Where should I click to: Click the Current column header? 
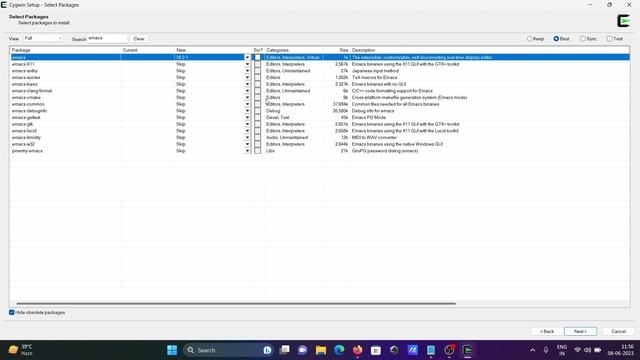coord(148,50)
